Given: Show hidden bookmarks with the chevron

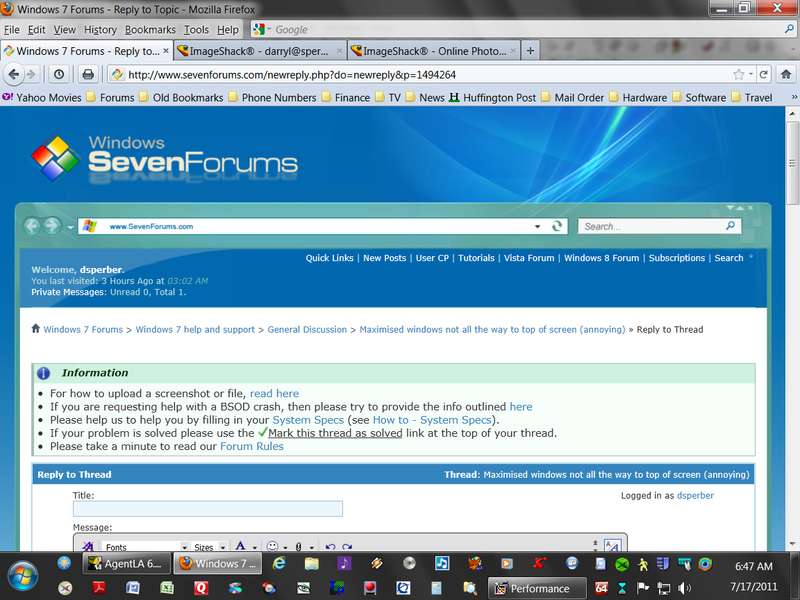Looking at the screenshot, I should click(793, 97).
